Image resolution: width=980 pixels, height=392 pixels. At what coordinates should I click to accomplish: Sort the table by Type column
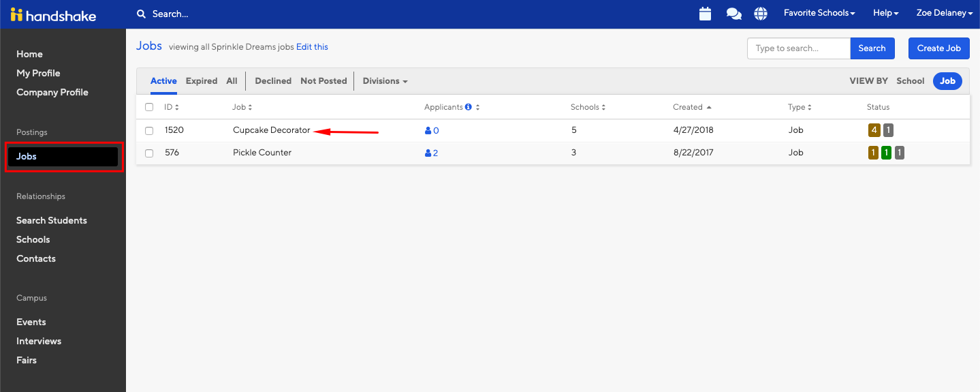pos(800,107)
